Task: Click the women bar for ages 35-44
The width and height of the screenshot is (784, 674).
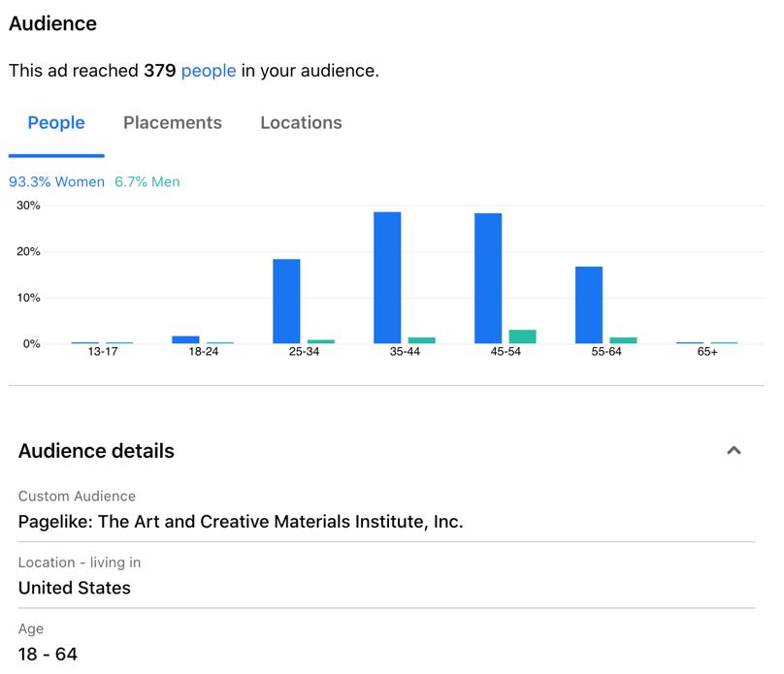Action: click(x=387, y=277)
